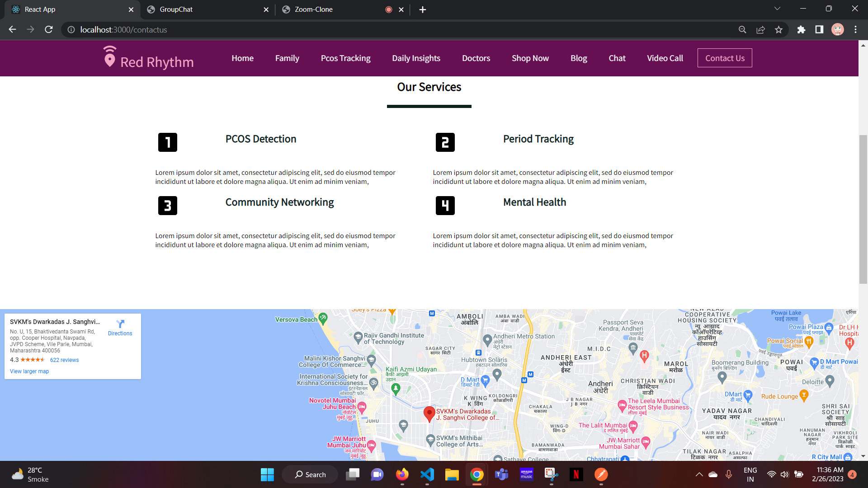Expand hidden system tray icons chevron
This screenshot has width=868, height=488.
click(699, 474)
